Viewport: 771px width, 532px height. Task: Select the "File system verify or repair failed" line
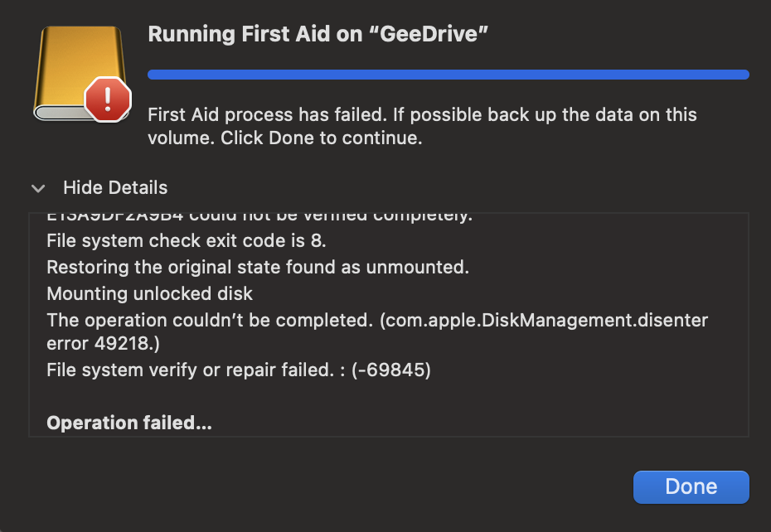(x=239, y=370)
